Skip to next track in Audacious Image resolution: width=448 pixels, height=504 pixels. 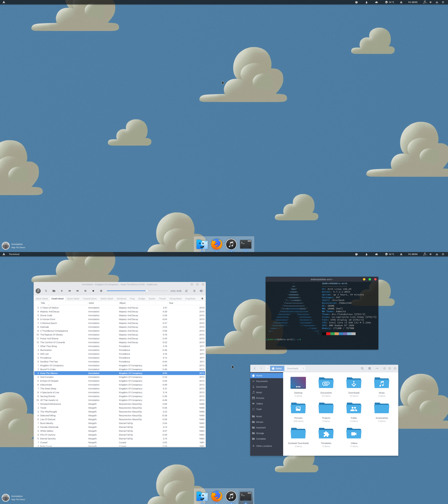pyautogui.click(x=77, y=291)
